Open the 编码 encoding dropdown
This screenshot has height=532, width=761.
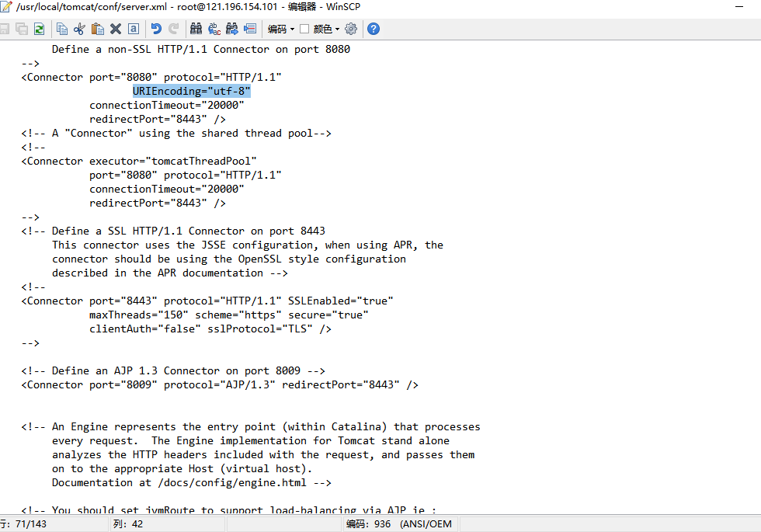[281, 30]
